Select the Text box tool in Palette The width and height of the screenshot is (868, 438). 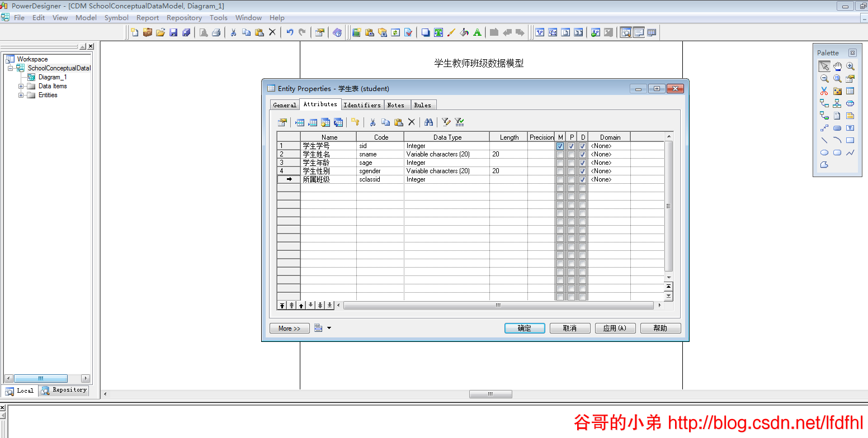[850, 128]
